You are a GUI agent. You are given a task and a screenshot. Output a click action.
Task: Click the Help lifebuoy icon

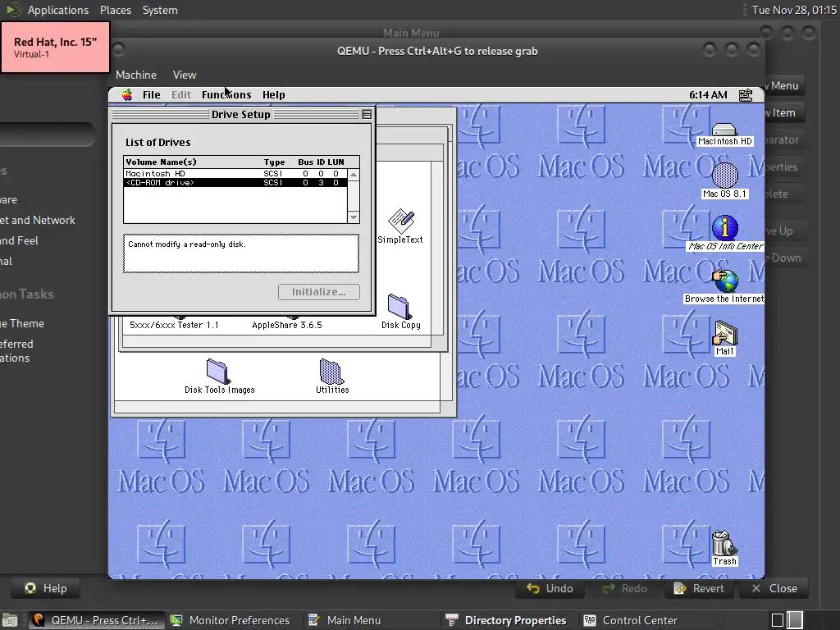(30, 588)
